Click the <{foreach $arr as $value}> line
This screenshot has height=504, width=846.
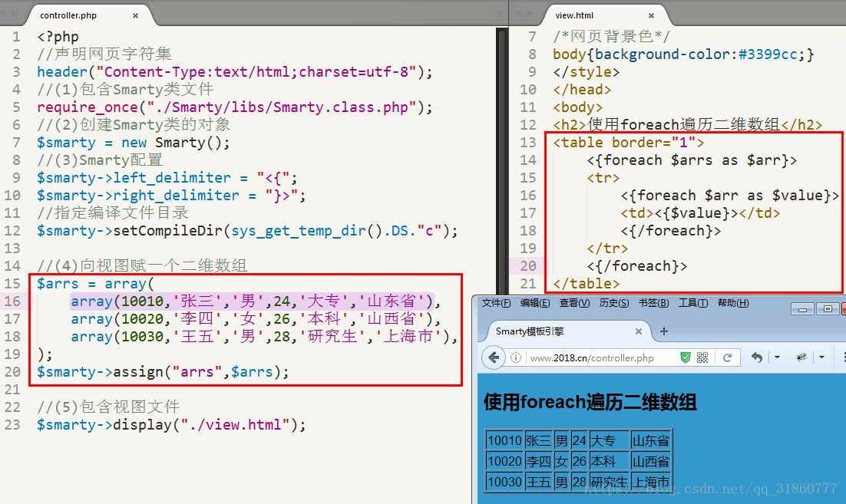point(729,195)
